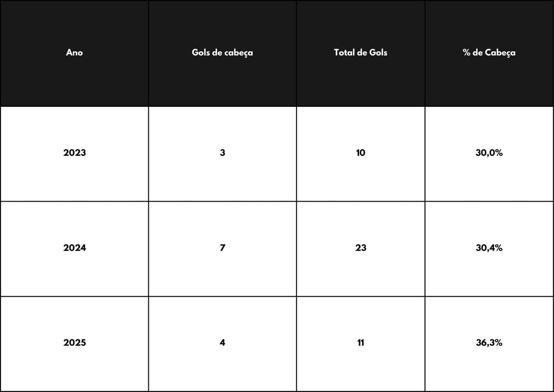Select the 2024 year cell
Viewport: 554px width, 392px height.
tap(74, 248)
